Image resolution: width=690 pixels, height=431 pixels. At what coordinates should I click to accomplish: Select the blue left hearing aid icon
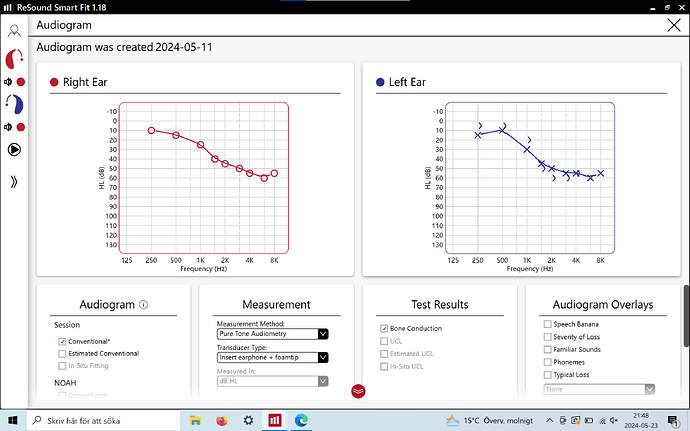(15, 104)
